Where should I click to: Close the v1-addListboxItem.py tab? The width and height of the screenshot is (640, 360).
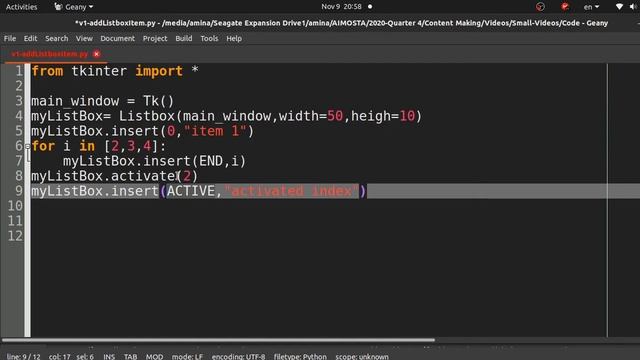pos(97,54)
